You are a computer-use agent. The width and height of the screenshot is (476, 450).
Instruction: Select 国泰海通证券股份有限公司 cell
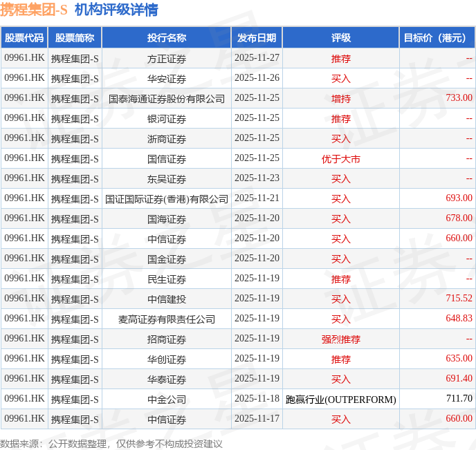coord(167,99)
